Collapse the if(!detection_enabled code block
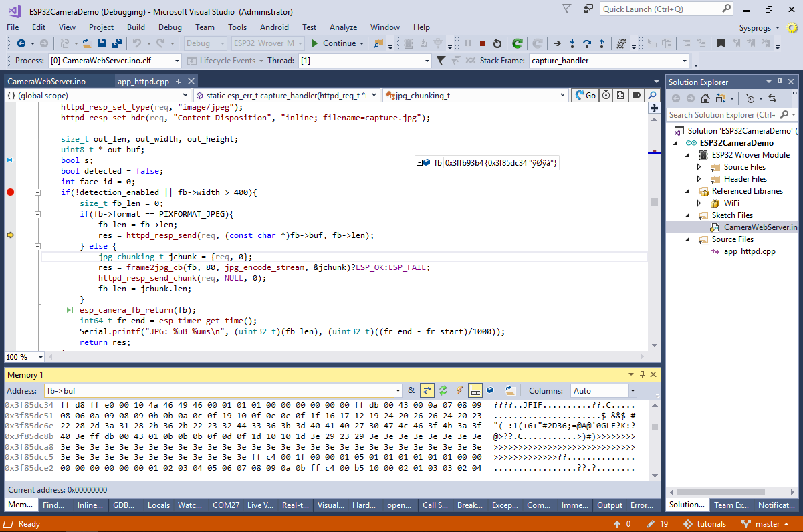The height and width of the screenshot is (532, 803). (x=37, y=192)
